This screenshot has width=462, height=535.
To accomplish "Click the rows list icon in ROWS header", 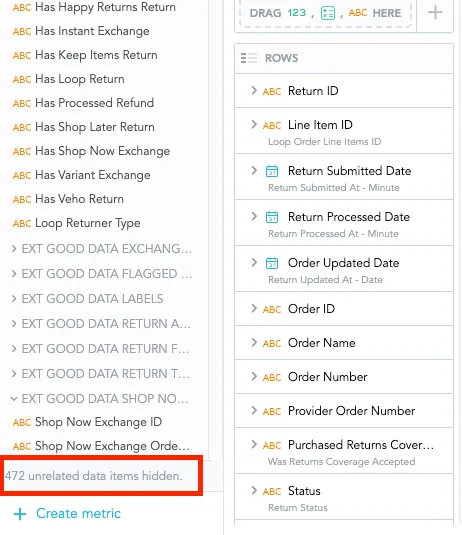I will click(x=248, y=58).
